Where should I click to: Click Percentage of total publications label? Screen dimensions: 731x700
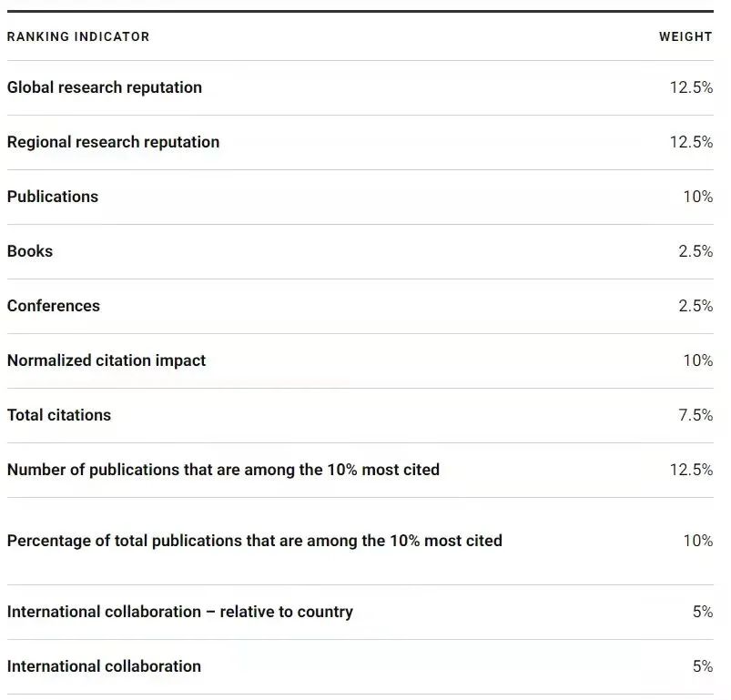(255, 541)
